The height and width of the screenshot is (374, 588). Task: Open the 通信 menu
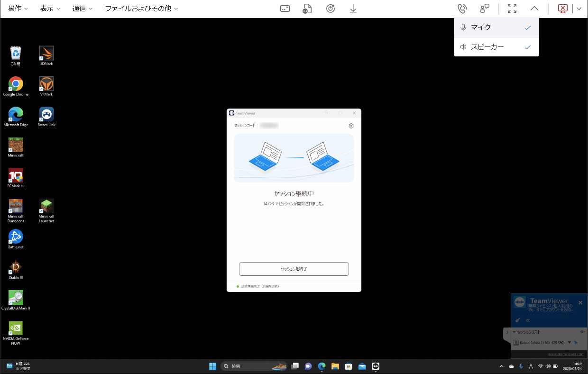(83, 9)
